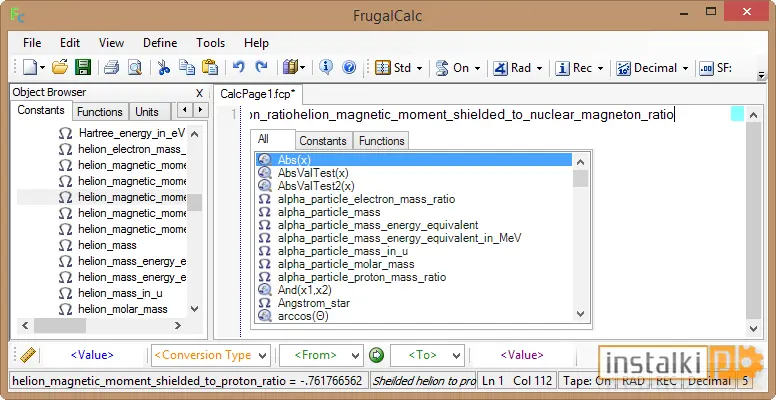Select the Functions tab in autocomplete popup
Screen dimensions: 776x400
pos(382,141)
